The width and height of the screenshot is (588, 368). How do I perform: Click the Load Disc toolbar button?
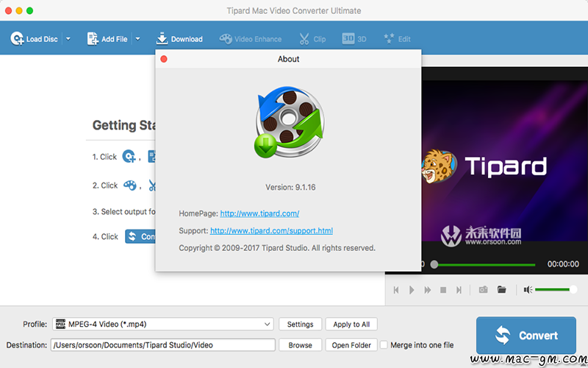34,39
